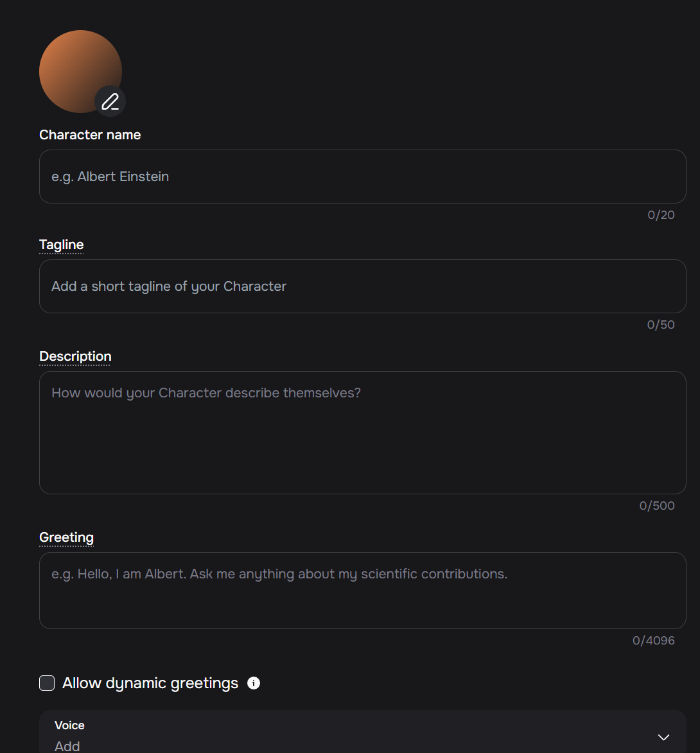The width and height of the screenshot is (700, 753).
Task: Click the 0/4096 greeting counter
Action: coord(653,641)
